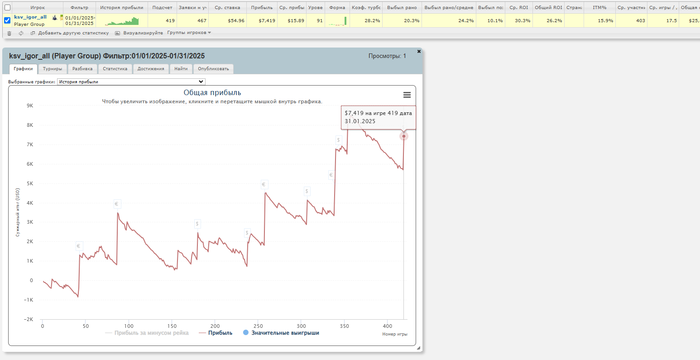700x360 pixels.
Task: Click the € big-win marker near game 45
Action: click(x=79, y=246)
